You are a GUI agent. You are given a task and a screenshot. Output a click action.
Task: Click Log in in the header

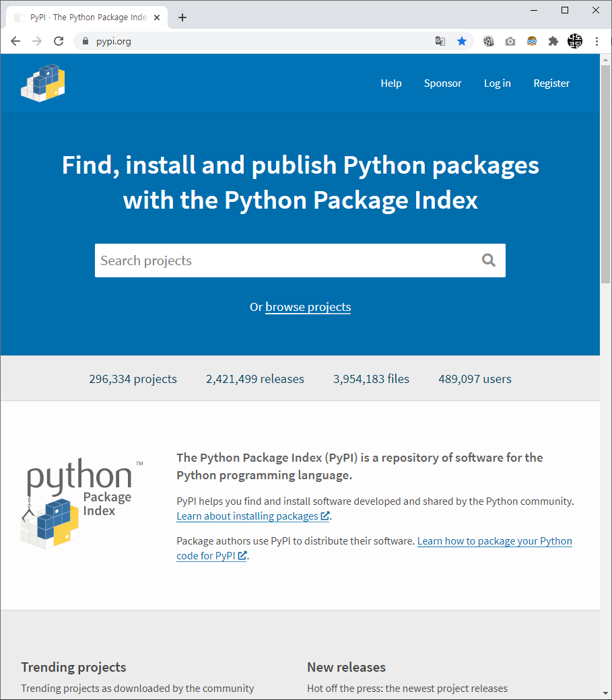click(497, 83)
